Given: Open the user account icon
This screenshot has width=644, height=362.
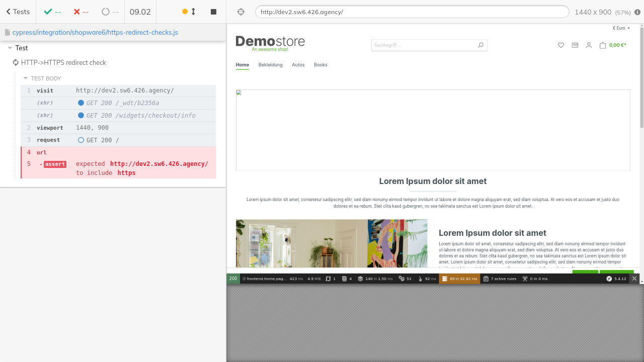Looking at the screenshot, I should (x=589, y=45).
